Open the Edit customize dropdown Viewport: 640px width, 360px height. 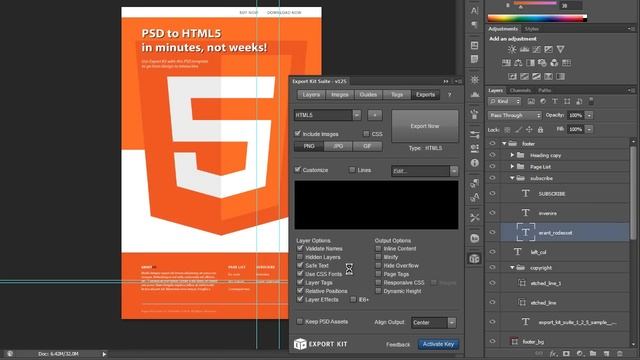(x=454, y=171)
